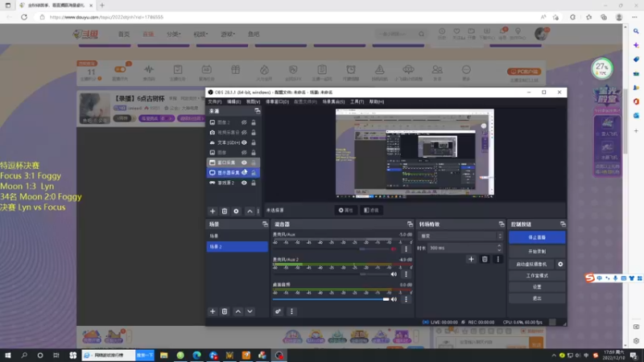Click the 麦克风/Aux 2 volume slider
The height and width of the screenshot is (362, 644).
[x=331, y=274]
